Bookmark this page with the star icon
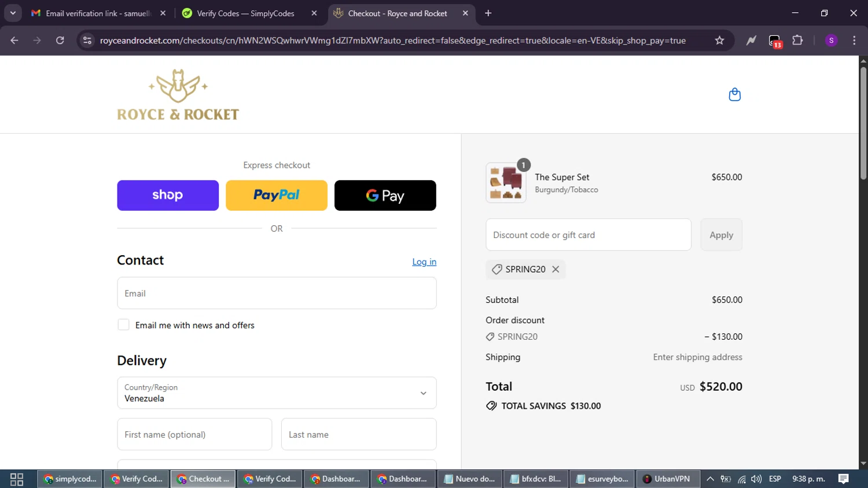The width and height of the screenshot is (868, 488). click(x=719, y=41)
